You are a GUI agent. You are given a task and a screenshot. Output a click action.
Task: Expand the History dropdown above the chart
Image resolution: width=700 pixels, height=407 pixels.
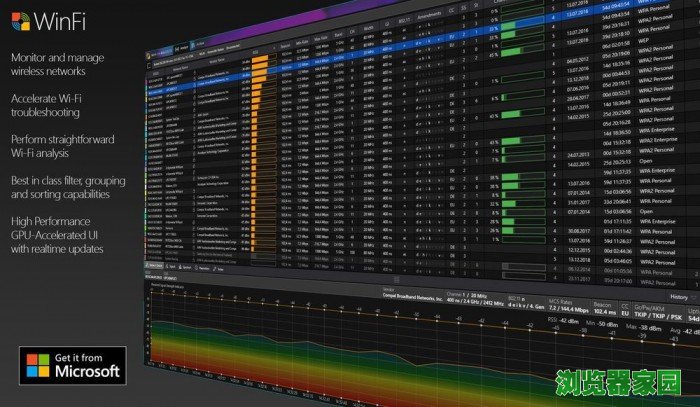[677, 296]
